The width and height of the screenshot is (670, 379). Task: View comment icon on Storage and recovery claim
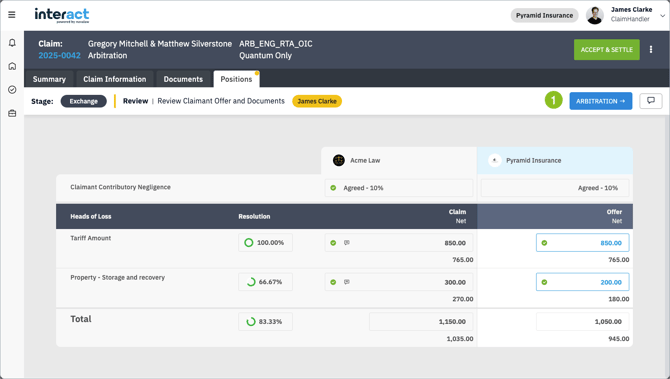point(347,282)
